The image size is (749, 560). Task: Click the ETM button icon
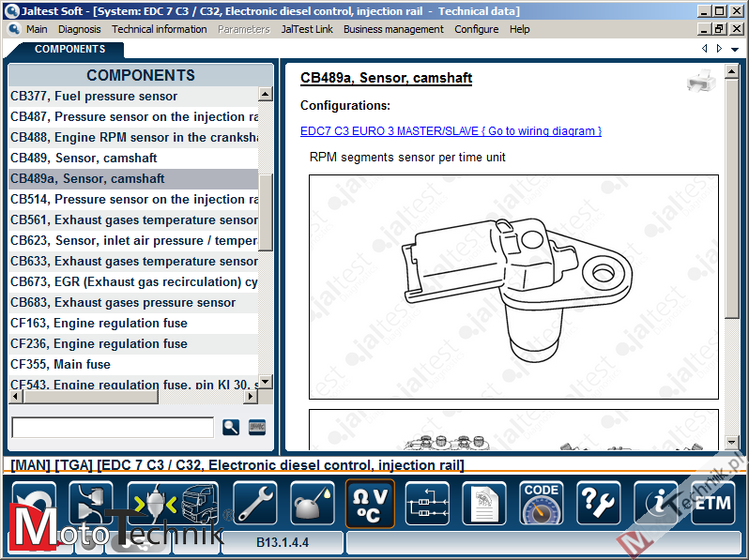712,504
